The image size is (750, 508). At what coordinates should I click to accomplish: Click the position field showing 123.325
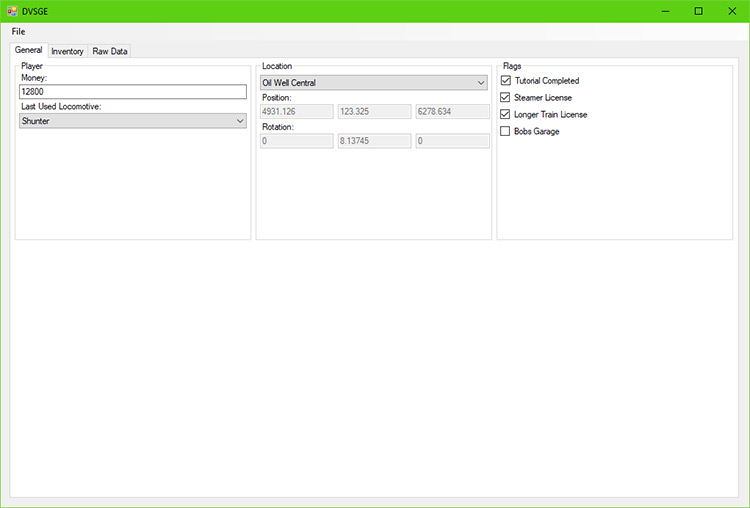click(374, 111)
